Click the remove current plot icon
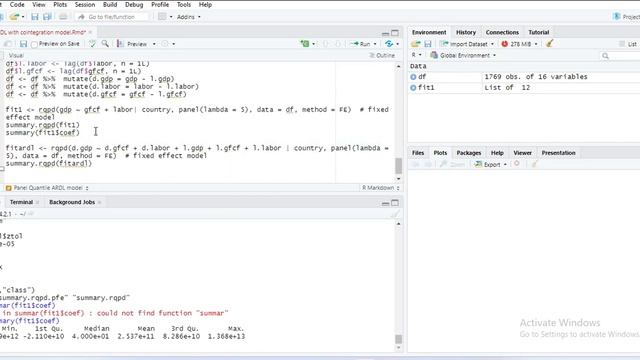 517,164
